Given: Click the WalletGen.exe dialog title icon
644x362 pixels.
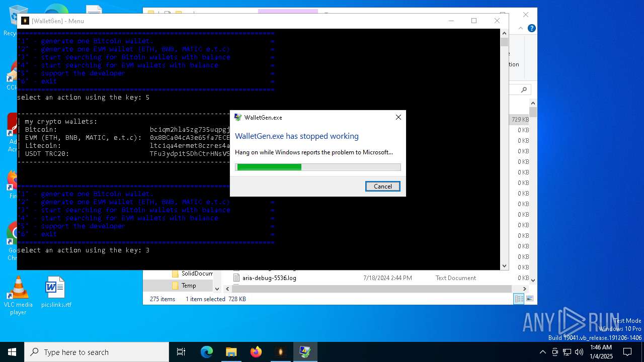Looking at the screenshot, I should 238,117.
